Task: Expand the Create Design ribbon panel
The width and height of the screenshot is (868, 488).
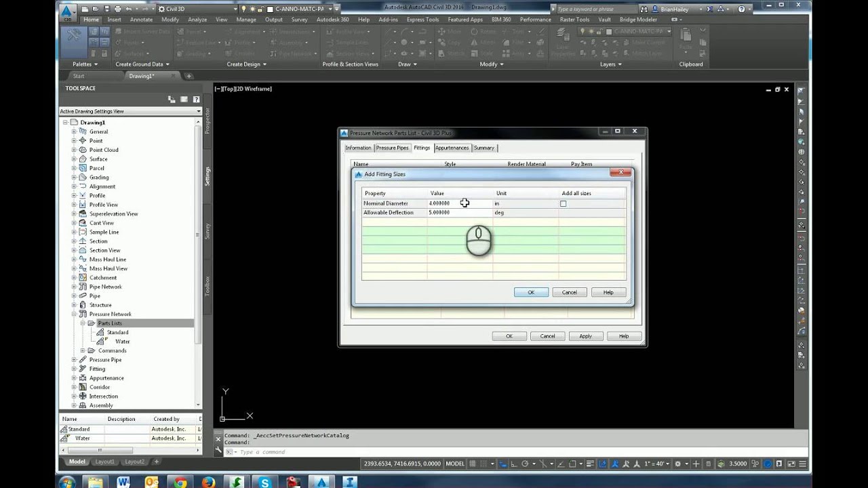Action: pyautogui.click(x=246, y=64)
